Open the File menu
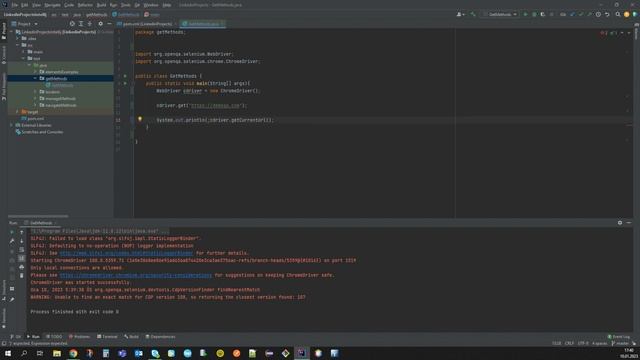The height and width of the screenshot is (360, 640). (x=14, y=5)
